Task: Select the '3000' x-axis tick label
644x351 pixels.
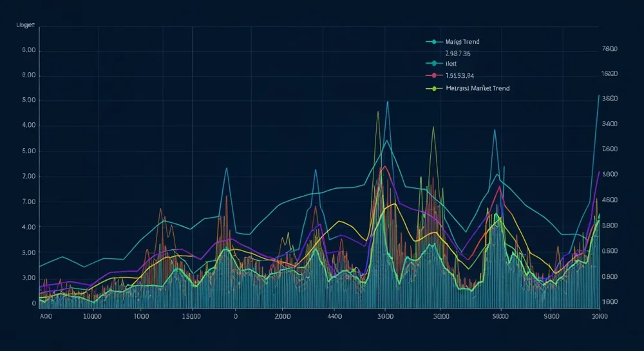Action: tap(385, 317)
